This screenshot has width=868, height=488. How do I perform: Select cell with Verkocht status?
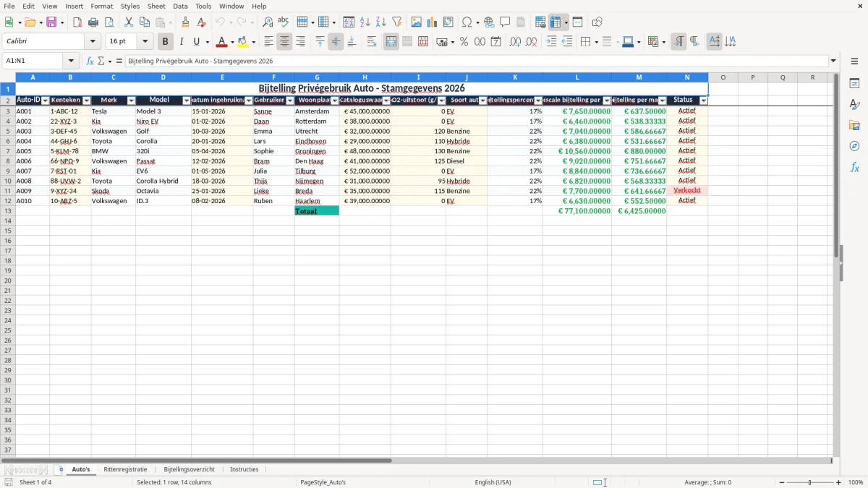(x=687, y=191)
